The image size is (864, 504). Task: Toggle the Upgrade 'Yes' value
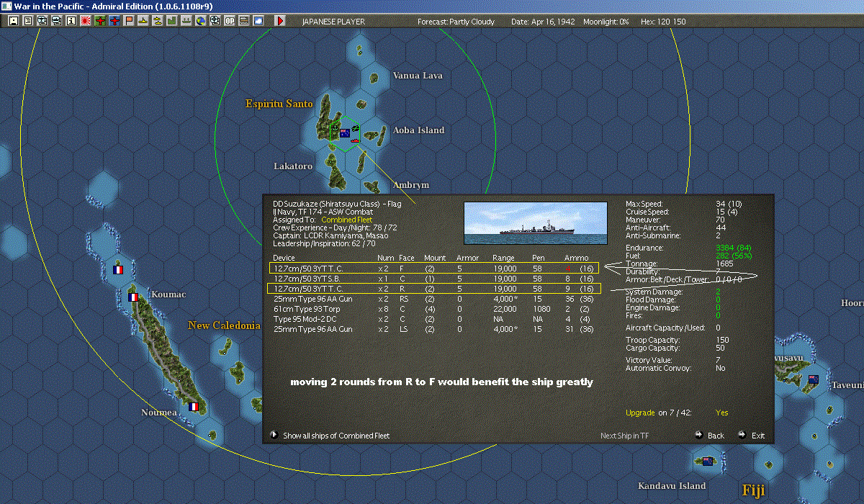coord(722,413)
